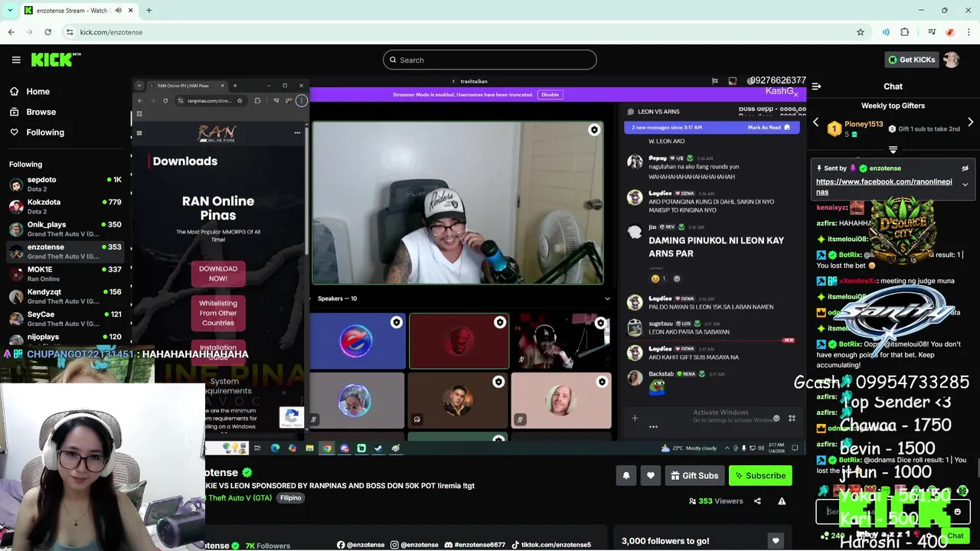Open the pinned facebook.com/ranonlinepinas link
The image size is (980, 551).
point(884,187)
